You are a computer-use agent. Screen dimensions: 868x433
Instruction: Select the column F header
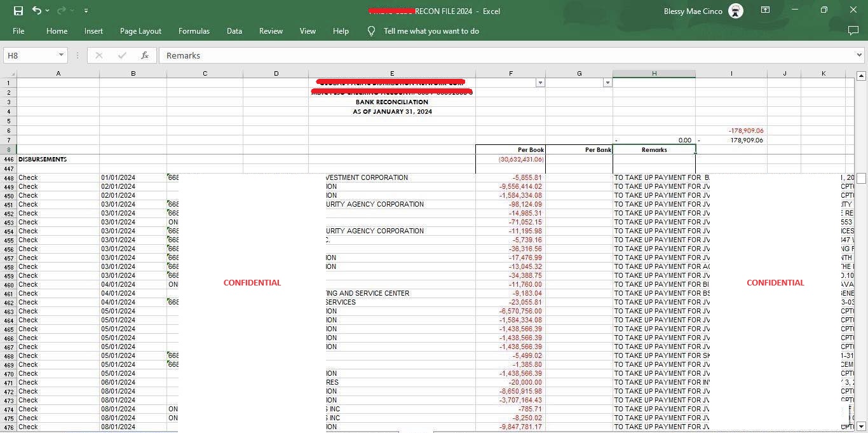pos(510,74)
